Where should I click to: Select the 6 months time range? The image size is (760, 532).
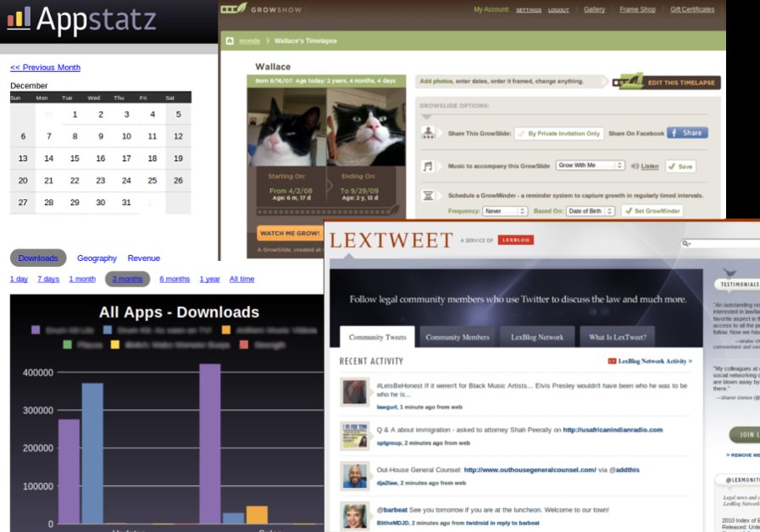pos(175,279)
